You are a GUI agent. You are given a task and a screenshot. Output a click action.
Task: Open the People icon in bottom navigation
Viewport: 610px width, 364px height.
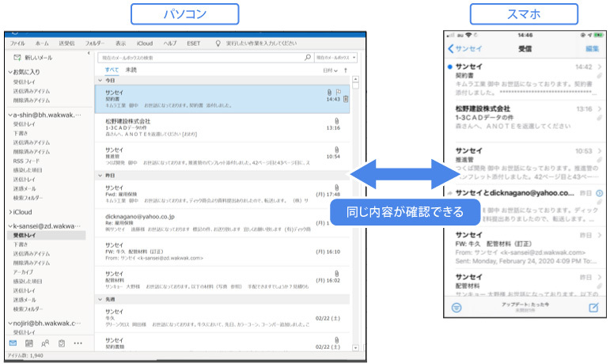coord(45,343)
